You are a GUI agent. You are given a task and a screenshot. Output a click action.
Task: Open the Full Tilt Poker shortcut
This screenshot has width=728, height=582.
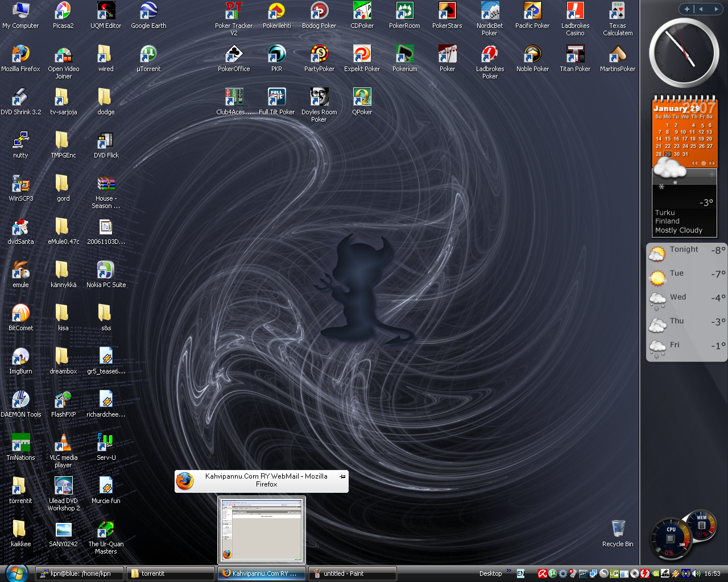coord(276,98)
